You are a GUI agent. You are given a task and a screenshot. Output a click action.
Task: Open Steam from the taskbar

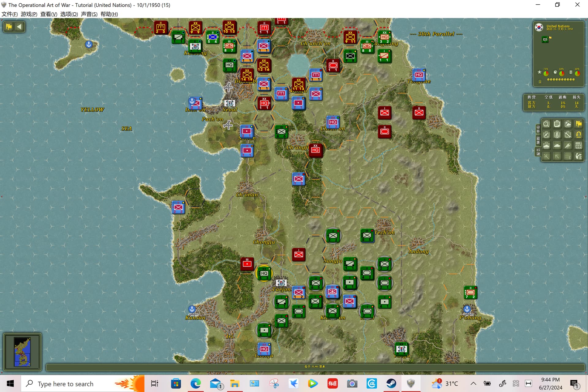391,383
